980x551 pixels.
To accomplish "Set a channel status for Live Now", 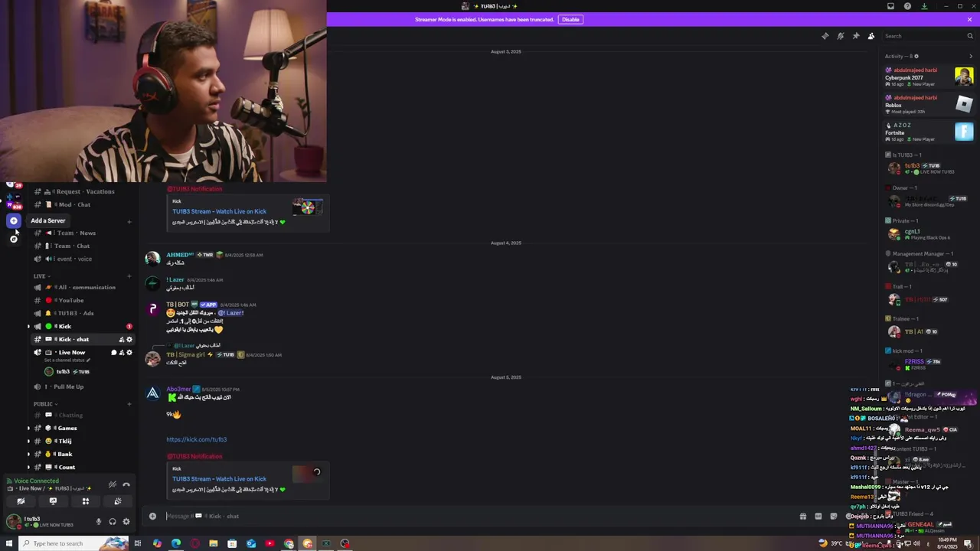I will coord(67,360).
